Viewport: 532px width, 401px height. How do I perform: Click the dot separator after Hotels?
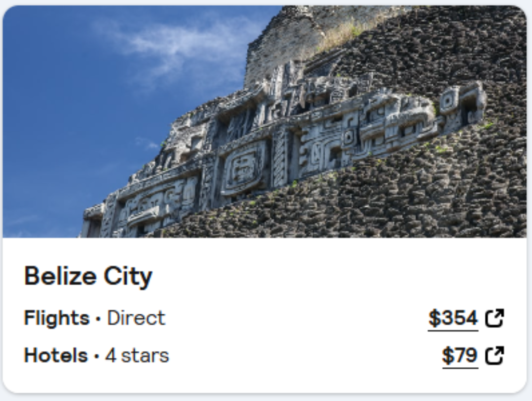97,356
